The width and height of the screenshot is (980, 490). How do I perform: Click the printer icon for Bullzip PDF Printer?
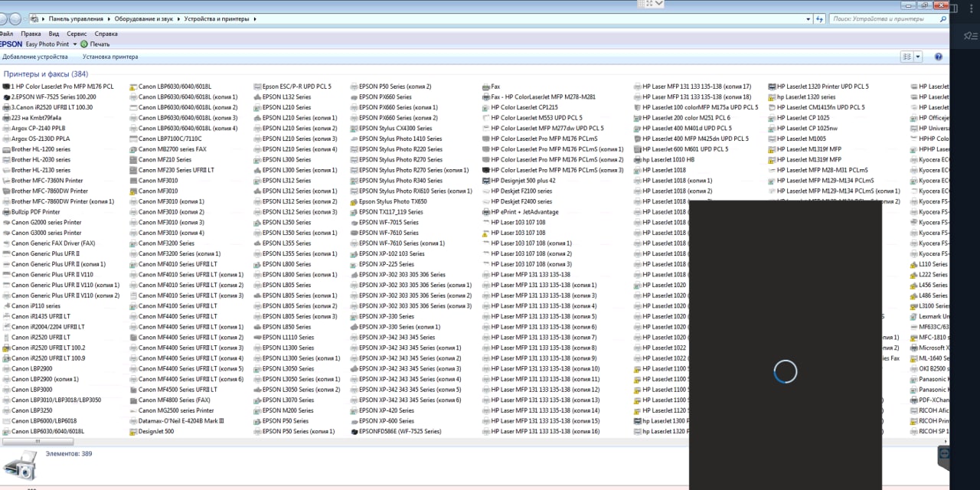(x=6, y=212)
